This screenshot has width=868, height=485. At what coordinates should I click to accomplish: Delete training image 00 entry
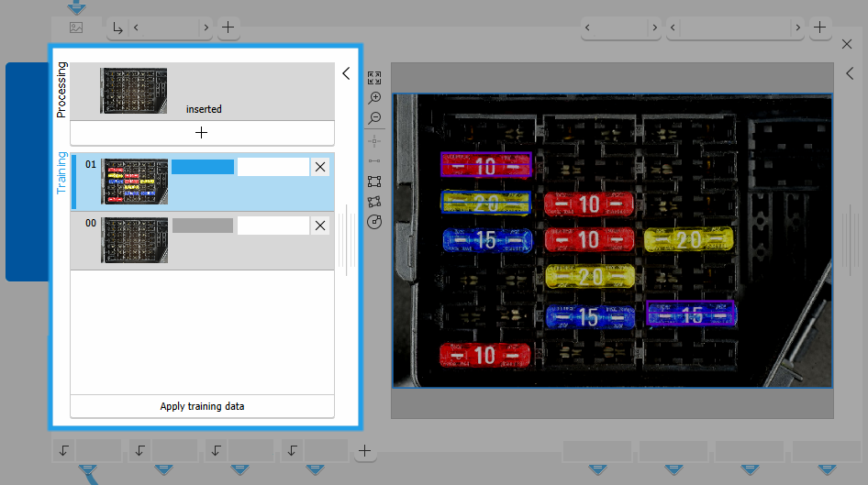[x=319, y=226]
